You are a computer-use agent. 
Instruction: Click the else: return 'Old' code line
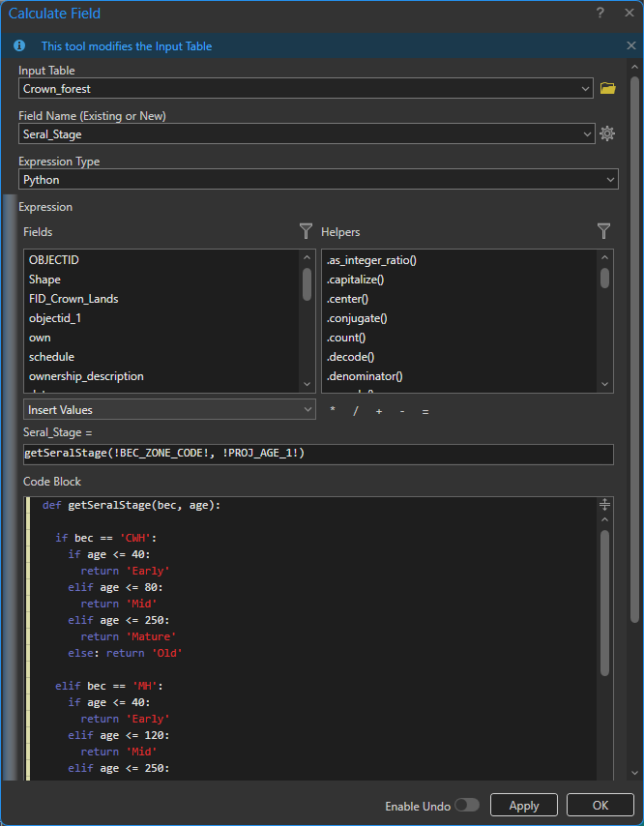point(126,653)
